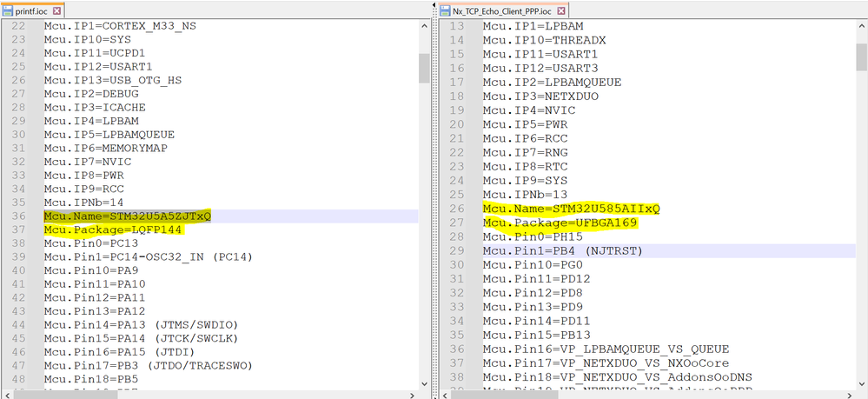Click the line Mcu.Pin0=PH15
The width and height of the screenshot is (868, 399).
point(533,236)
